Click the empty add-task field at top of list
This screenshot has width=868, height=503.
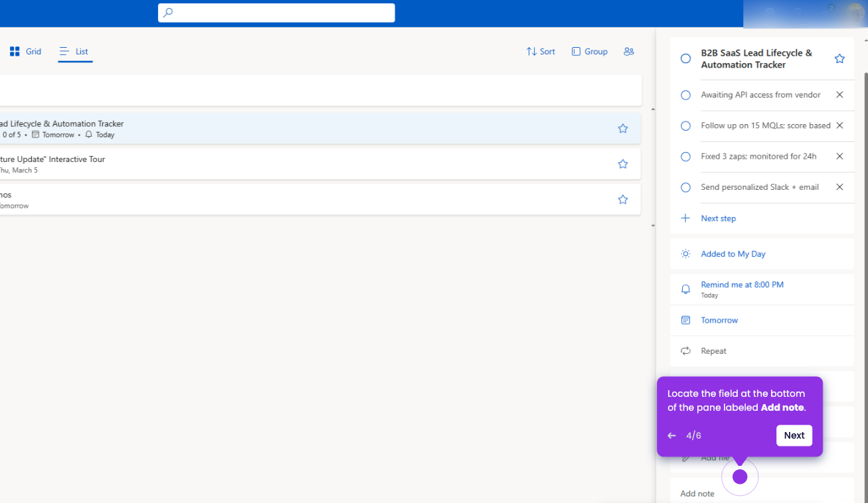pos(320,90)
